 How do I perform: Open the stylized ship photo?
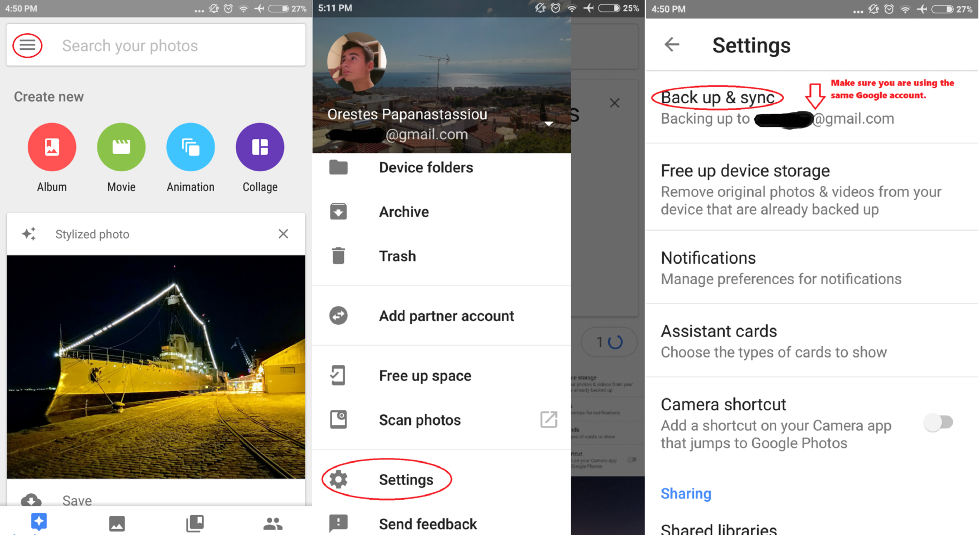coord(156,366)
